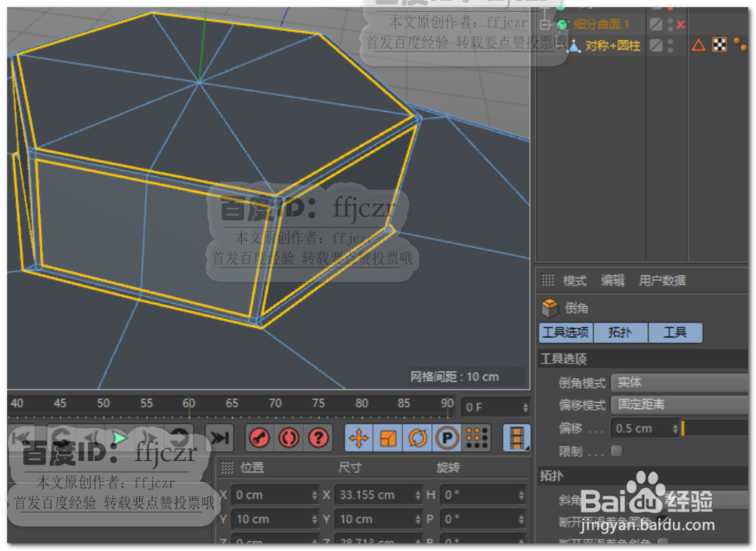Click the size Y 10 cm stepper arrows
The image size is (756, 551).
tap(417, 519)
